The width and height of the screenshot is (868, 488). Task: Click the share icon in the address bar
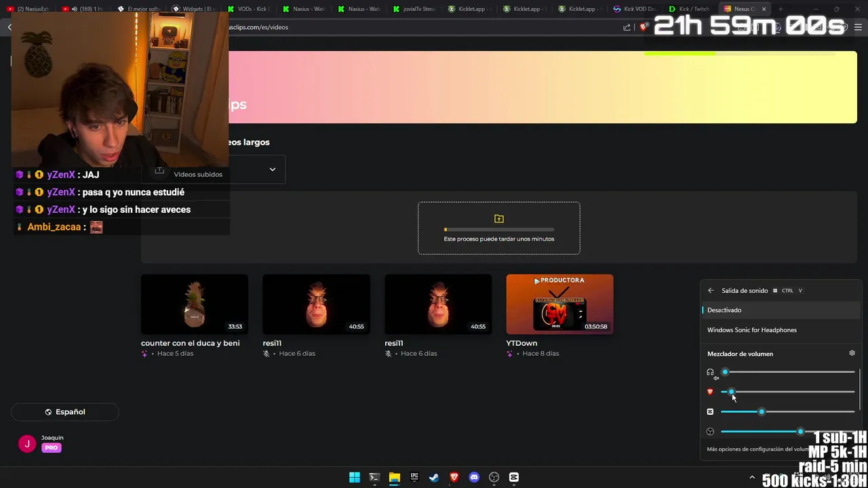pyautogui.click(x=627, y=27)
